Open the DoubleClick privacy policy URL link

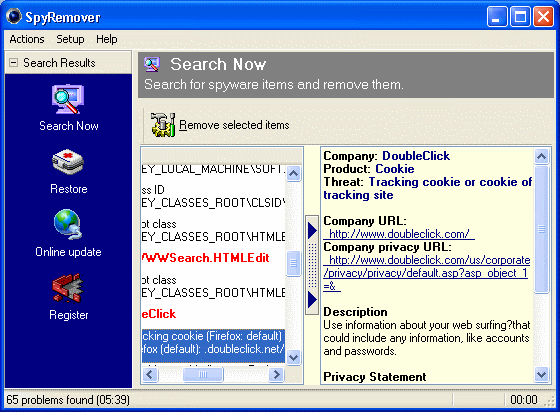pos(426,273)
